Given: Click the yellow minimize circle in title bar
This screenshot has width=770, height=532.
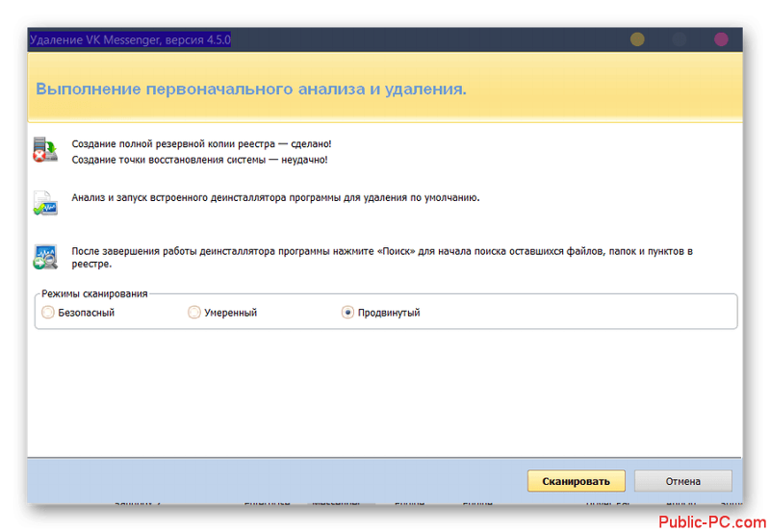Looking at the screenshot, I should click(x=637, y=39).
